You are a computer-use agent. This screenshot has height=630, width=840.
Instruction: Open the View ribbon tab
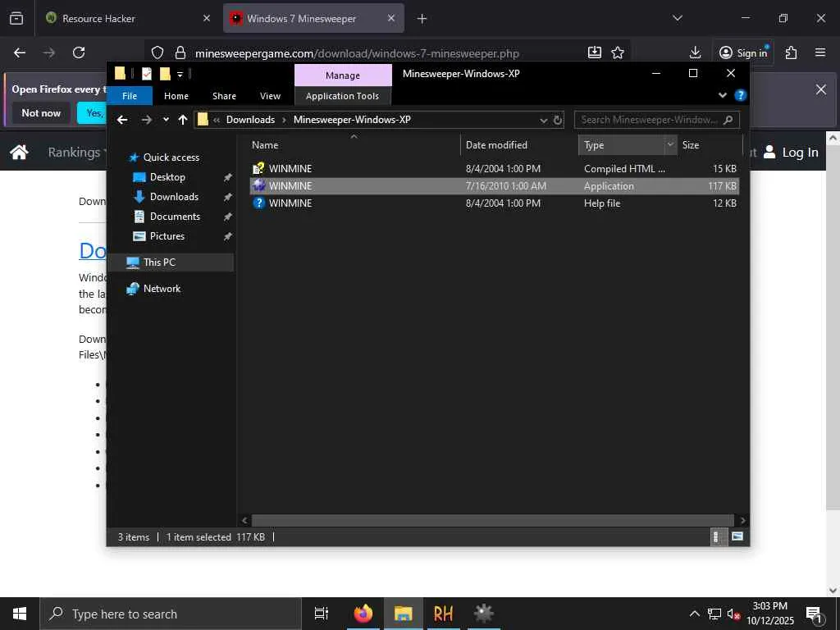pos(270,96)
